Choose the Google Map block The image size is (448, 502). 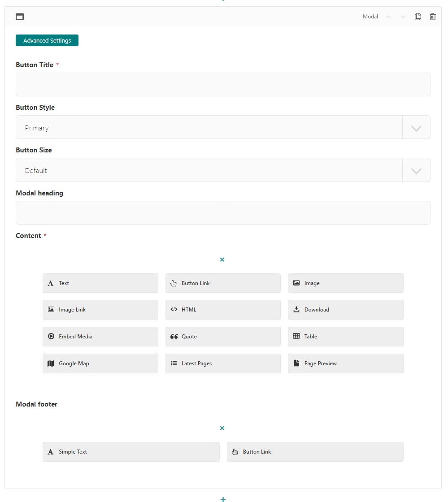(x=100, y=364)
